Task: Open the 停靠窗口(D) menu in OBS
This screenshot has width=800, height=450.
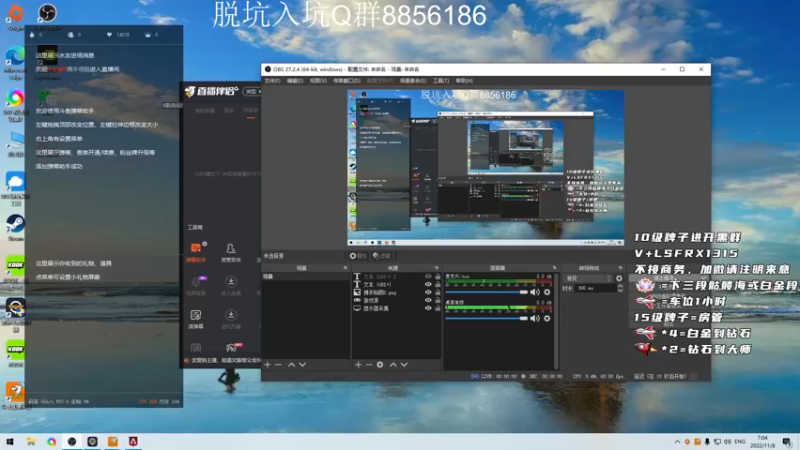Action: click(347, 81)
